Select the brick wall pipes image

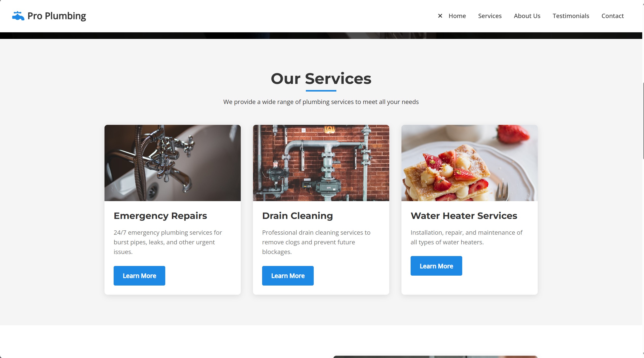[321, 163]
